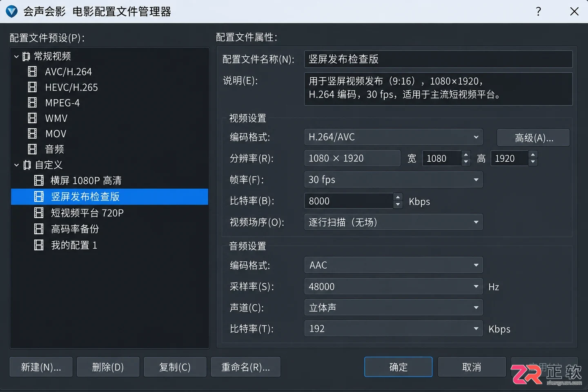Select the 竖屏发布检查版 profile
The image size is (588, 392).
click(109, 196)
